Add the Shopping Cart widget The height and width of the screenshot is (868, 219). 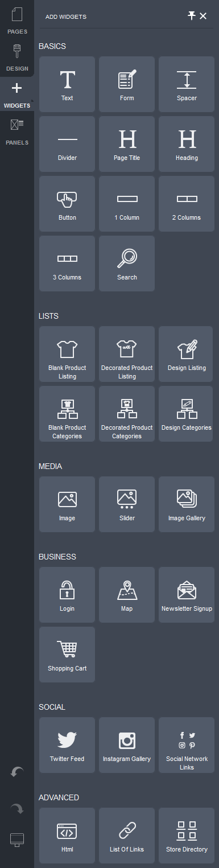(67, 655)
